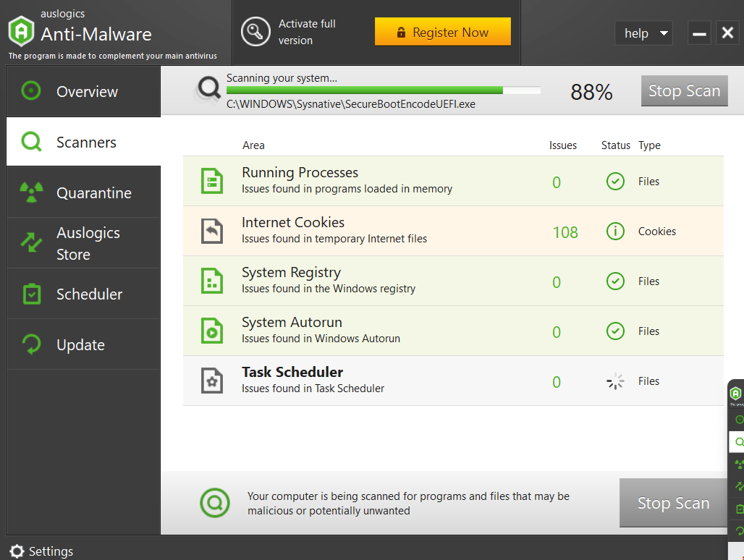
Task: Click the key icon beside Activate full version
Action: pos(255,33)
